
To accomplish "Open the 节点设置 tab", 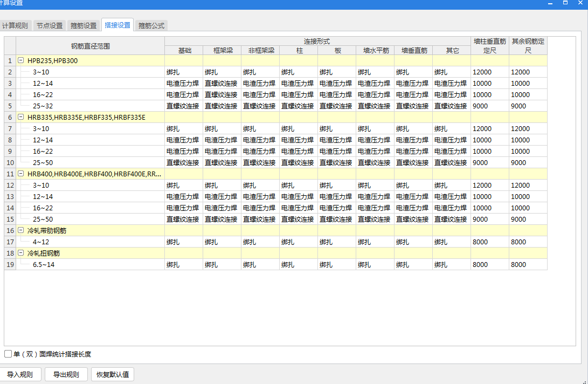I will coord(50,25).
